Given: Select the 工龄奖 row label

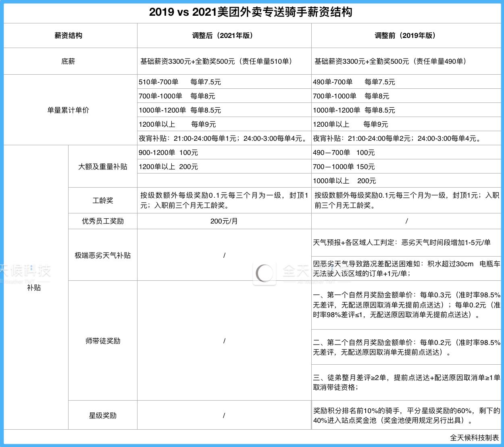Looking at the screenshot, I should point(102,201).
